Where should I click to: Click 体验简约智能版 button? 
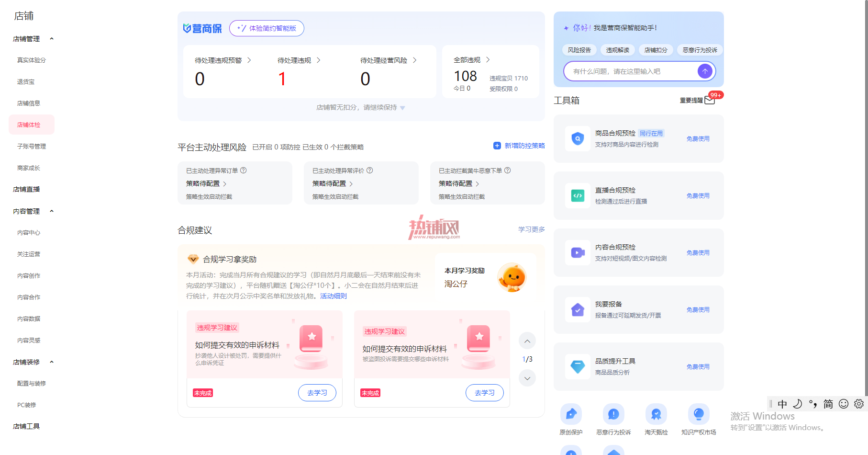pyautogui.click(x=267, y=28)
